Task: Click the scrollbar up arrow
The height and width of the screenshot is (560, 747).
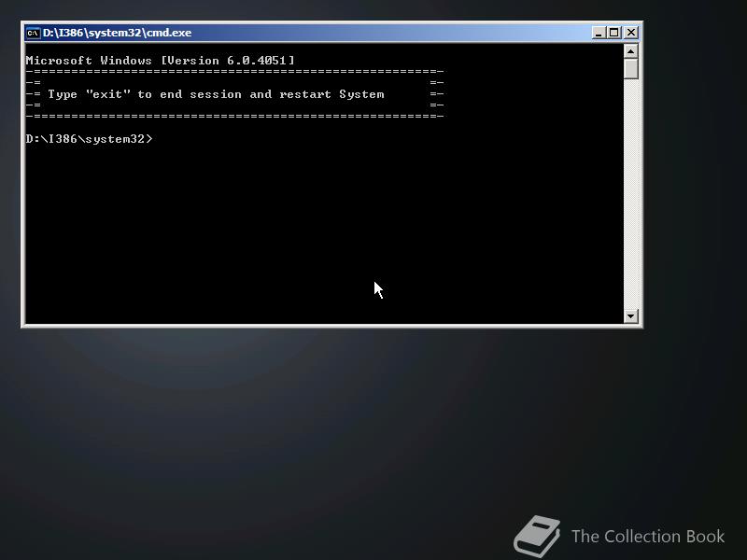Action: click(x=631, y=51)
